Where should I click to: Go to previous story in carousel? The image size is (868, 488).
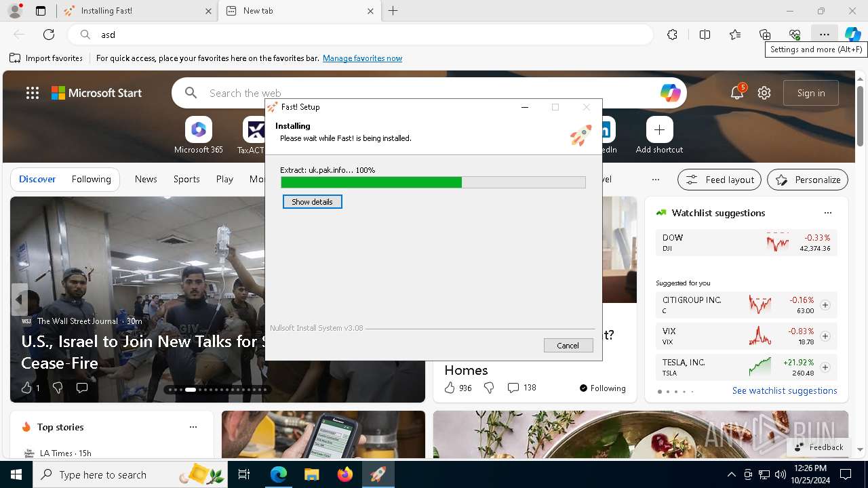(x=19, y=299)
